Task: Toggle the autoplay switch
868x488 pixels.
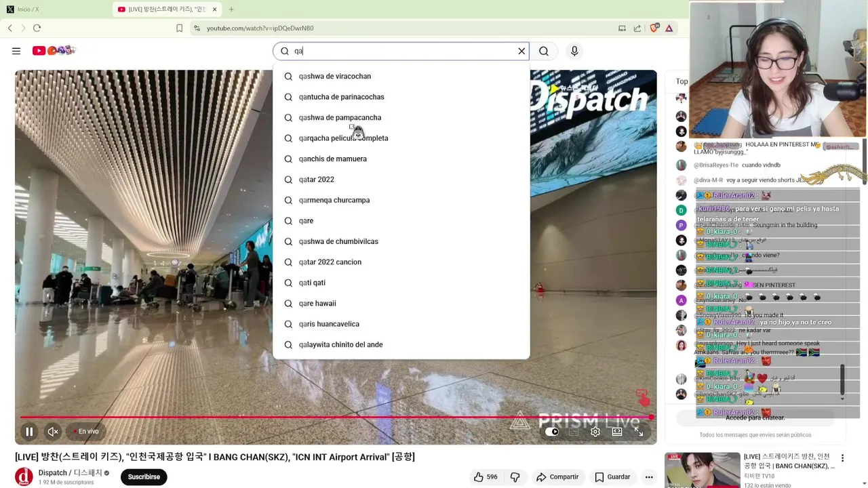Action: point(552,432)
